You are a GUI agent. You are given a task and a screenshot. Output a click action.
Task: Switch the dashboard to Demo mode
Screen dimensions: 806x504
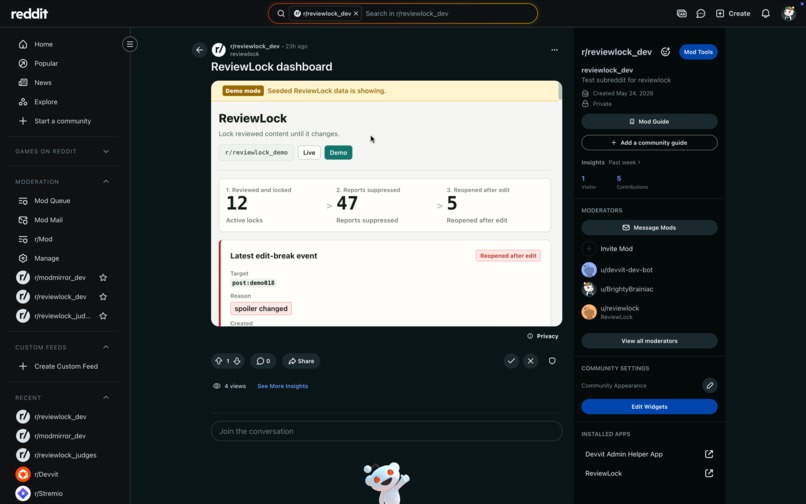coord(338,153)
